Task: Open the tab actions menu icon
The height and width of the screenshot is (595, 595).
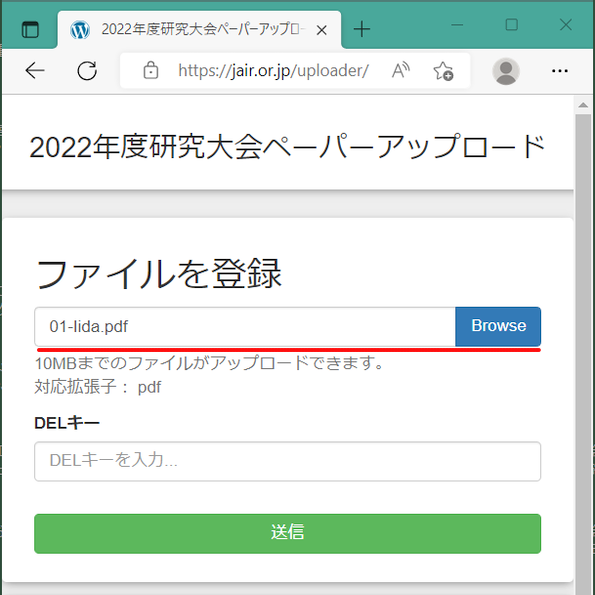Action: [x=30, y=30]
